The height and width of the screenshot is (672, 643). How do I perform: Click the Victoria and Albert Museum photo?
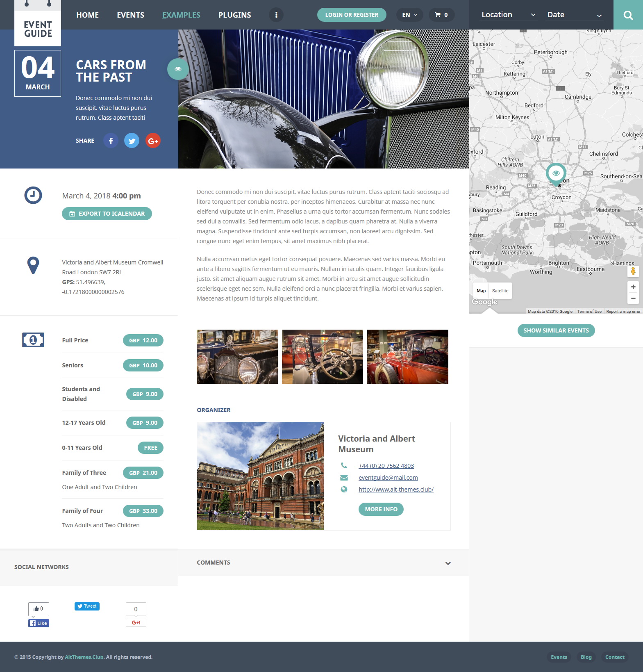coord(260,476)
